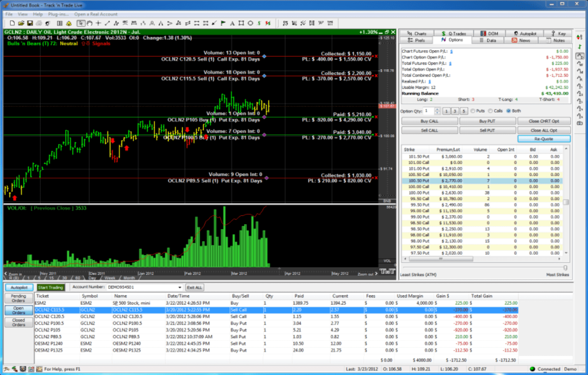This screenshot has height=375, width=588.
Task: Click the dollar link beside Chart Futures Open P/L
Action: click(x=451, y=51)
